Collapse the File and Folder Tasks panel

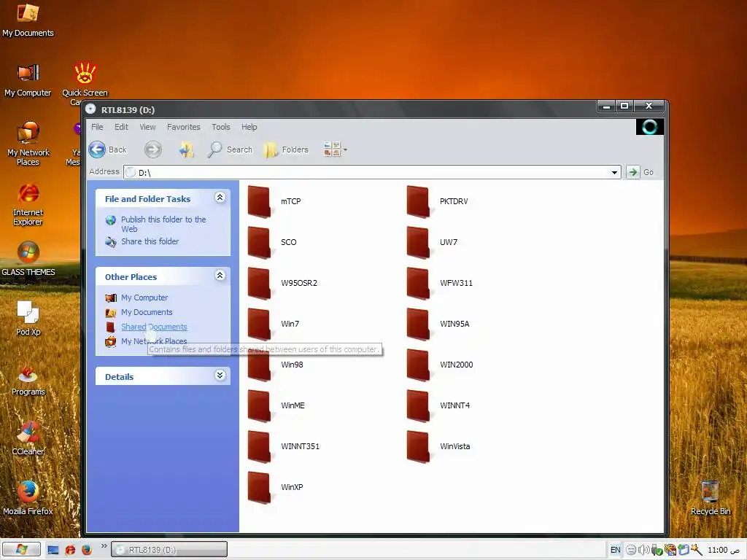(x=220, y=198)
